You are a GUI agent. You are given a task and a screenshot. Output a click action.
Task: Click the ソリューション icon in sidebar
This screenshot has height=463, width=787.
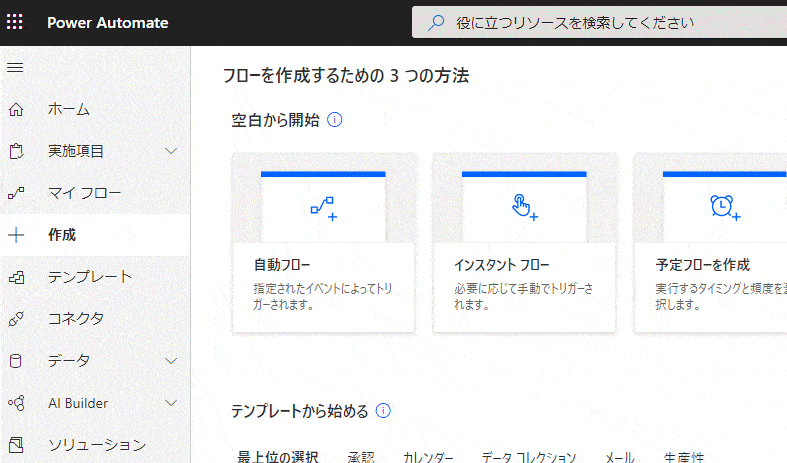(15, 445)
